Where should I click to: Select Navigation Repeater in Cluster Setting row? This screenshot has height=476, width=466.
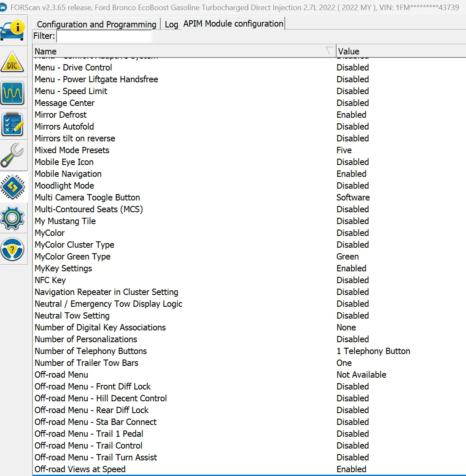249,292
